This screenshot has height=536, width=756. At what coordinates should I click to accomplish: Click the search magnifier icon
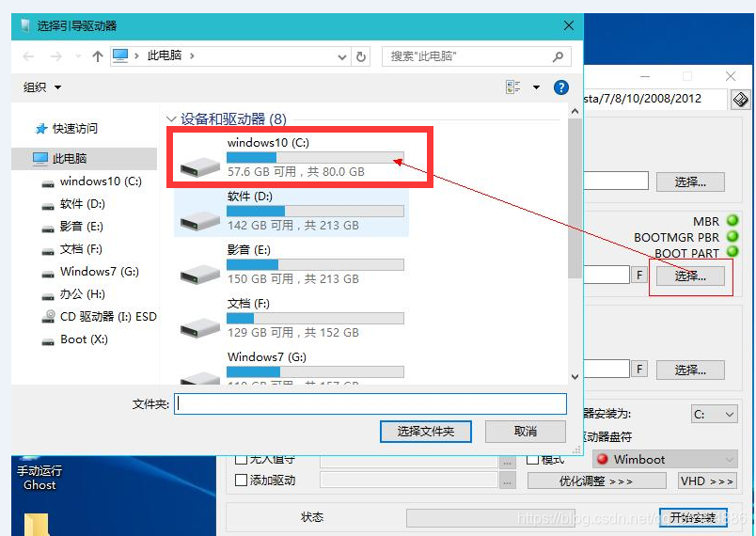point(558,56)
